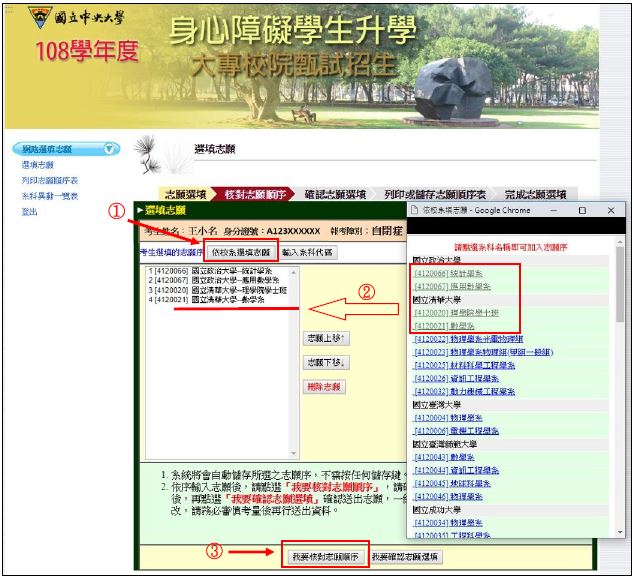Image resolution: width=634 pixels, height=579 pixels.
Task: Go to the 核對志願順序 step tab
Action: (255, 194)
